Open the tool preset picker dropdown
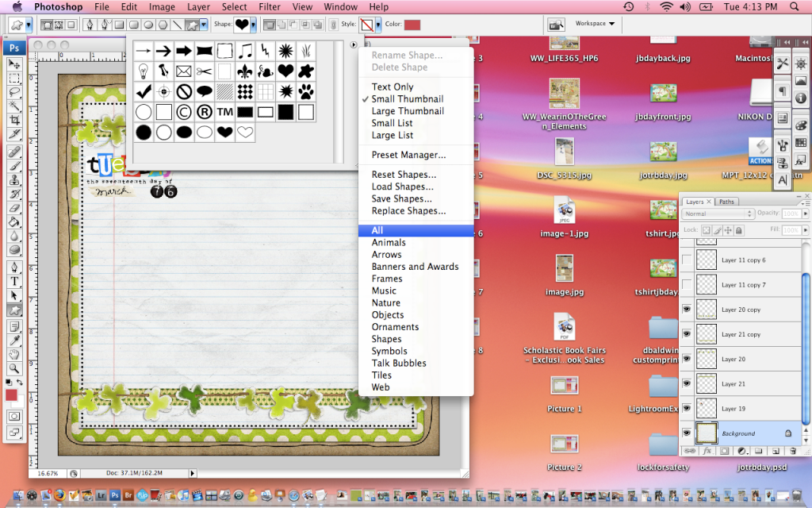This screenshot has height=508, width=812. tap(29, 25)
